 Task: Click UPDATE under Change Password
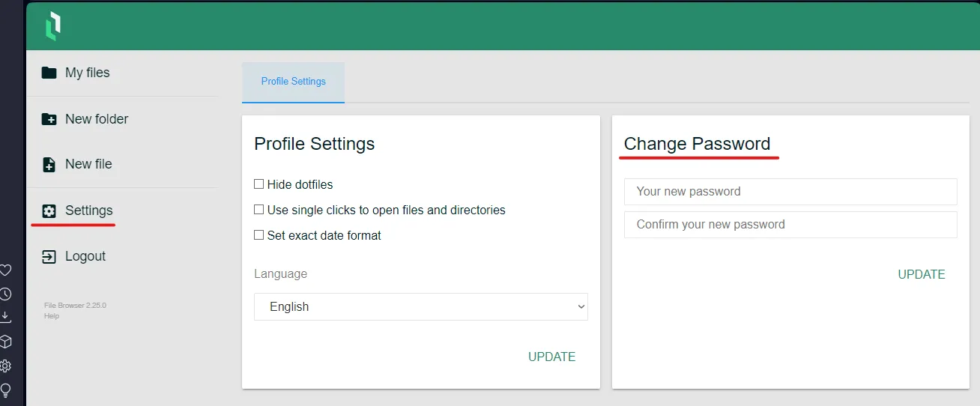point(922,275)
